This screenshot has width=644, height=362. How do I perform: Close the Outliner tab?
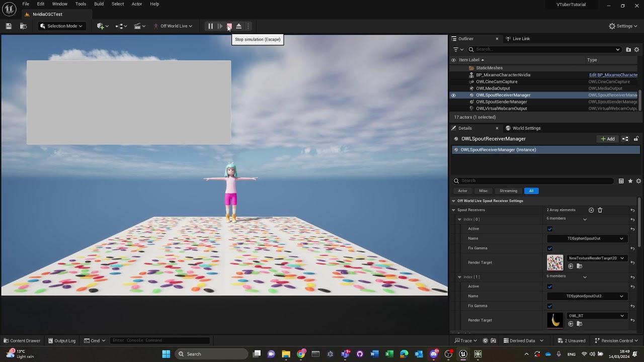click(497, 39)
